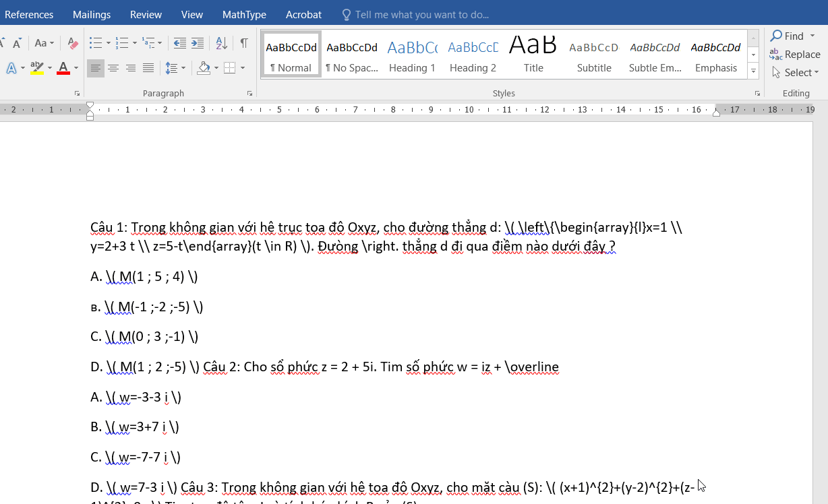Toggle show paragraph marks
The height and width of the screenshot is (504, 828).
tap(244, 43)
